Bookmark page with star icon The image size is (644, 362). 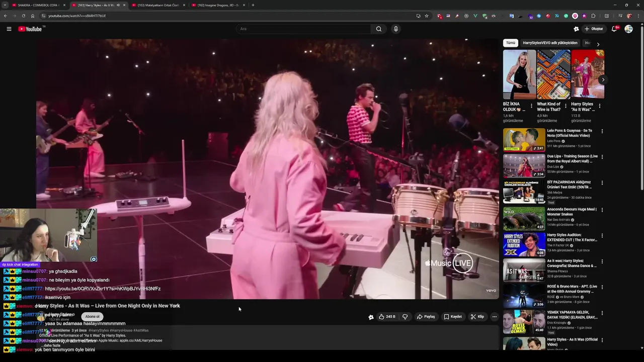[427, 16]
